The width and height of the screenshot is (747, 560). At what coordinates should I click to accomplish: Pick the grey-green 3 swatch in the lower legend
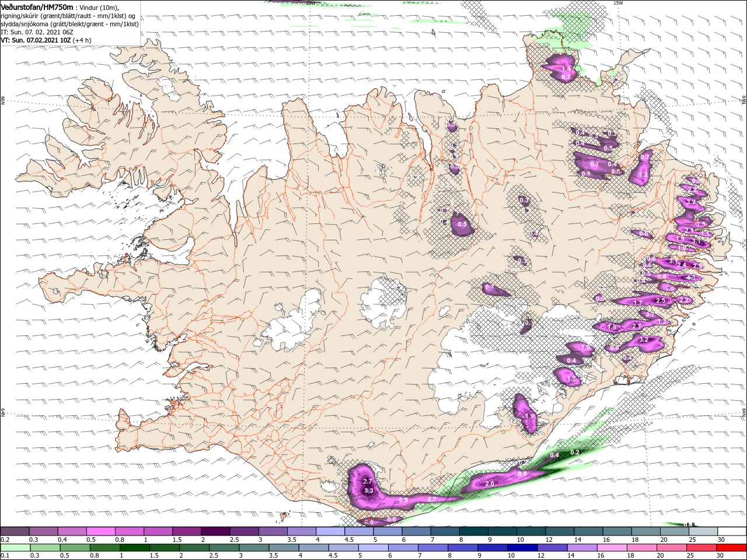(x=254, y=548)
